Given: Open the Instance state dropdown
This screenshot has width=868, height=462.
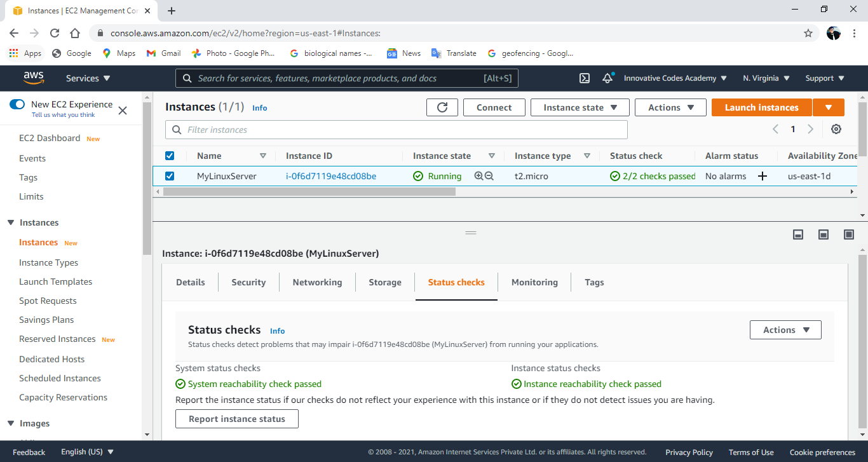Looking at the screenshot, I should (579, 107).
